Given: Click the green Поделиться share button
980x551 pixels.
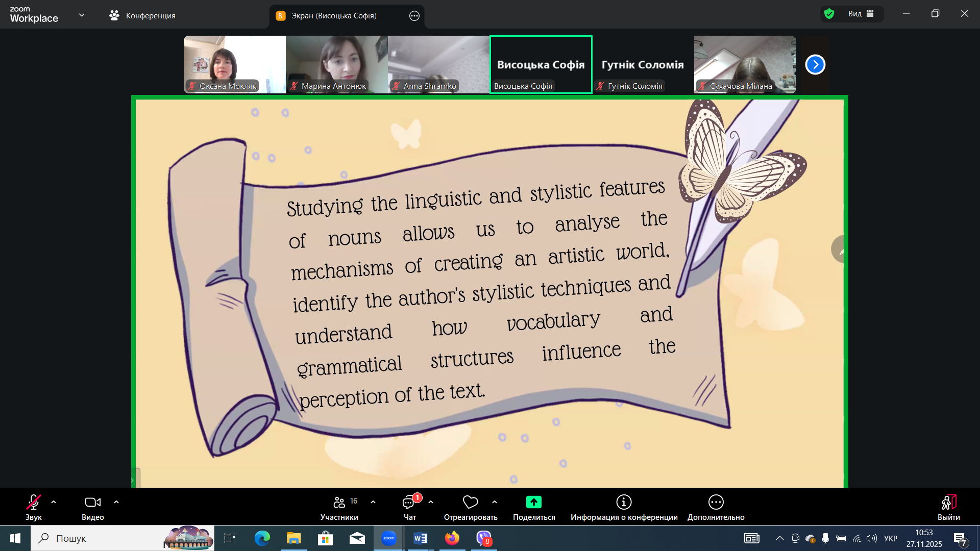Looking at the screenshot, I should (533, 503).
